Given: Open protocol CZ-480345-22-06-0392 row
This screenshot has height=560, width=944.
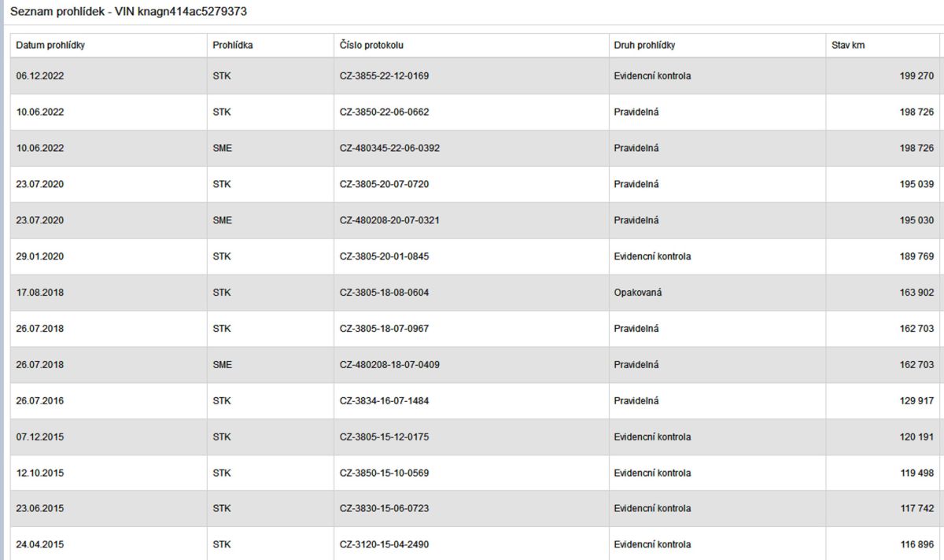Looking at the screenshot, I should 389,149.
